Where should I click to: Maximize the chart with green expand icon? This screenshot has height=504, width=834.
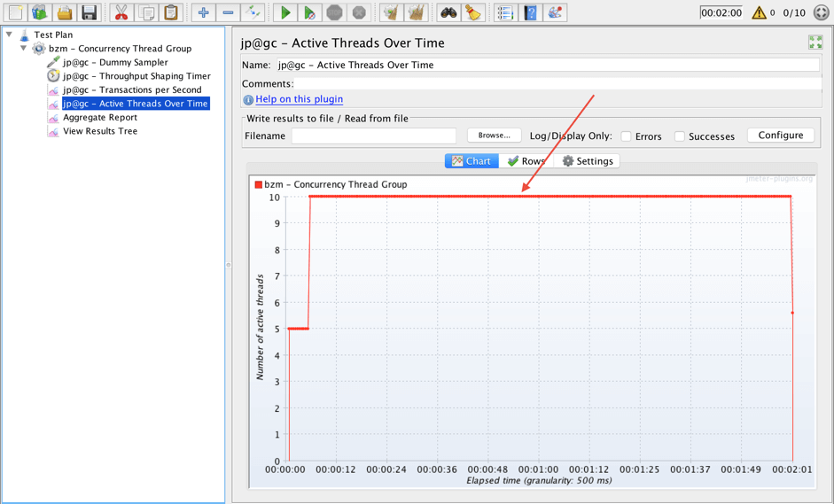(815, 42)
